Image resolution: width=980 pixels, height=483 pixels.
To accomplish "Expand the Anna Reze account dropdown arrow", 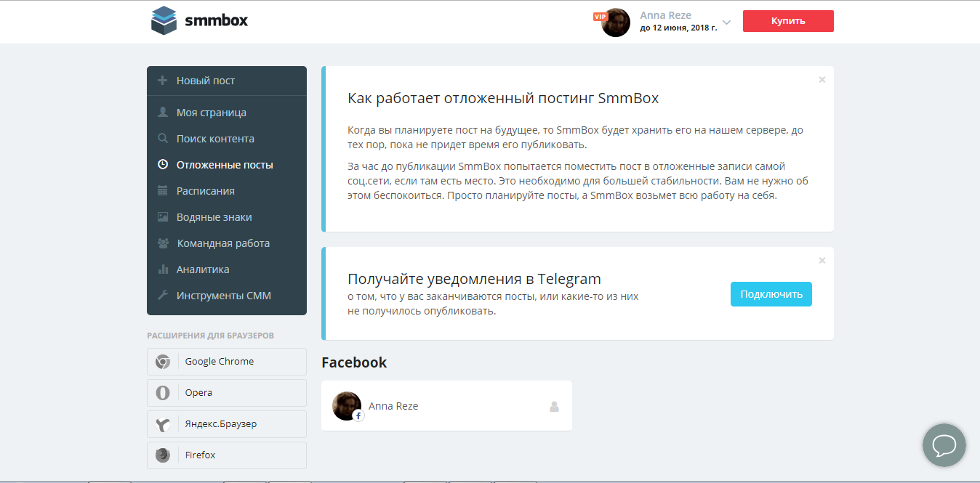I will pos(726,22).
